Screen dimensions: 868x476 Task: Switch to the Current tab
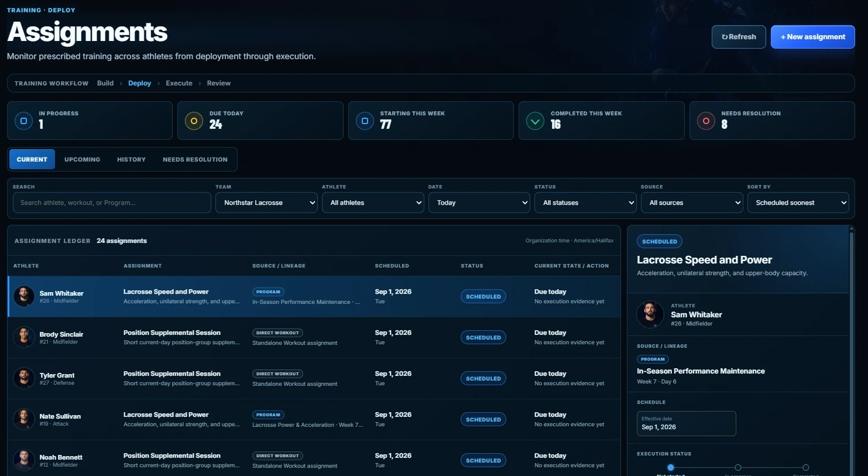32,159
